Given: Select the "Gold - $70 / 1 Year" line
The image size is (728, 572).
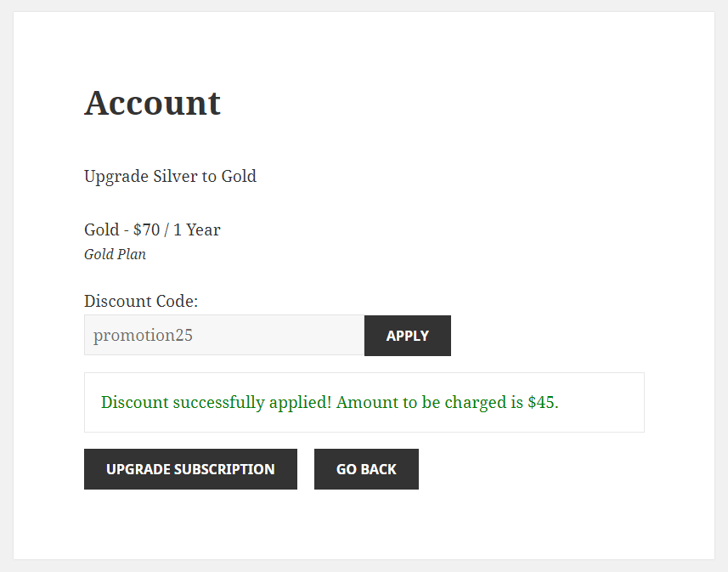Looking at the screenshot, I should pos(152,229).
